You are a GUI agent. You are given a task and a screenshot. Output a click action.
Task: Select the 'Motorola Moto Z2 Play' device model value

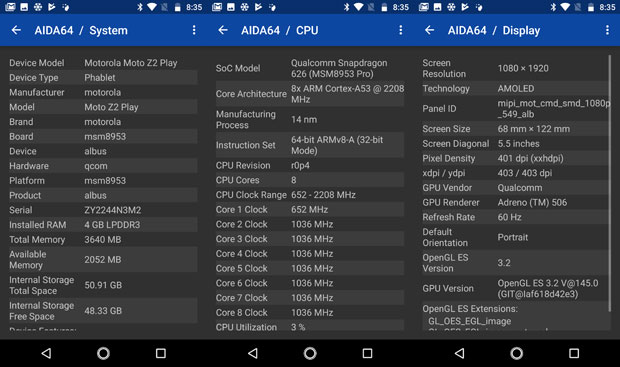[x=131, y=63]
